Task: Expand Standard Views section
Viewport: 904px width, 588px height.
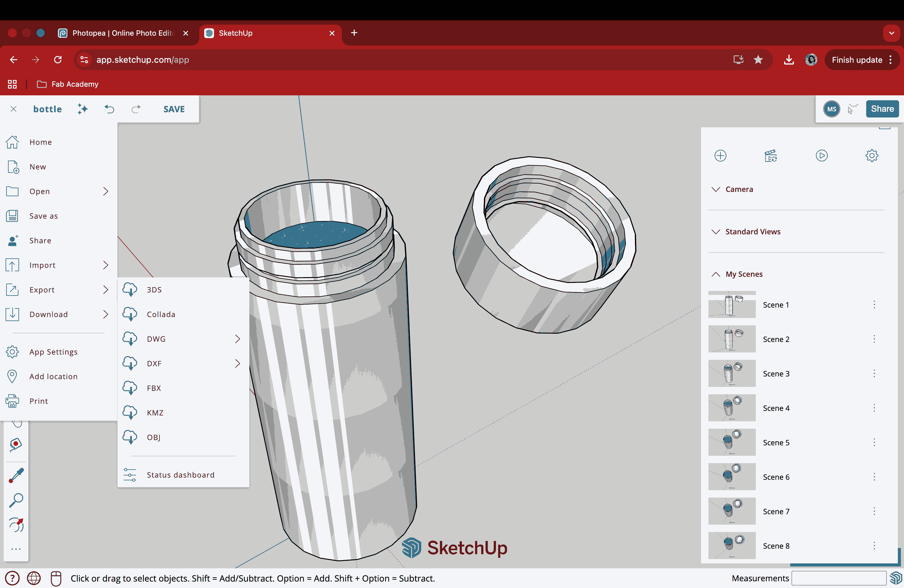Action: coord(752,232)
